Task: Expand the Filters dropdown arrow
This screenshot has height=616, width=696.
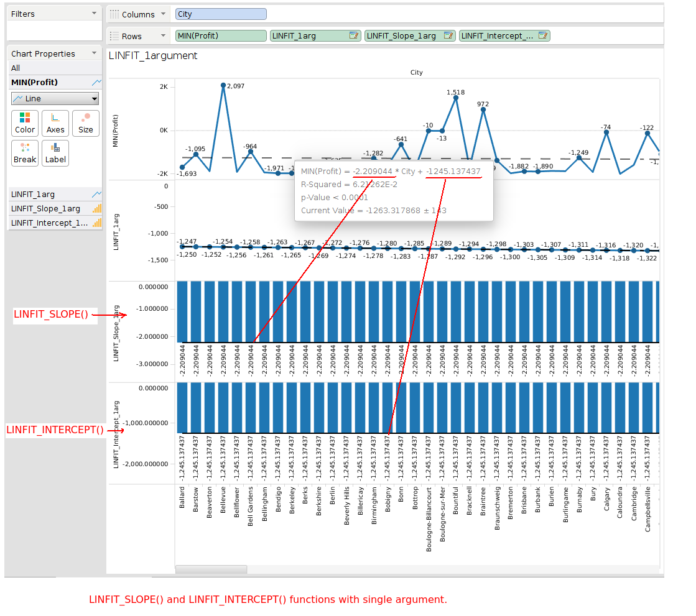Action: pos(94,13)
